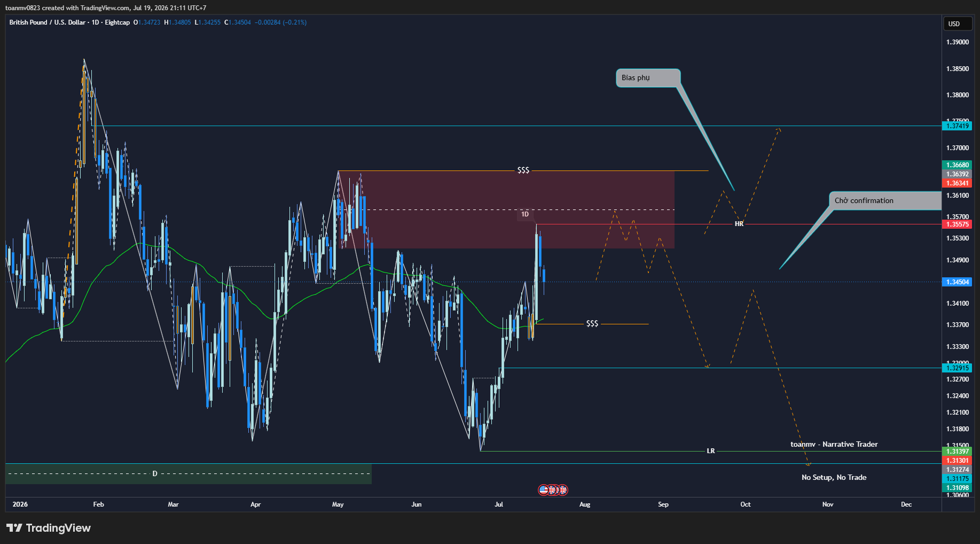Click the British Pound / U.S. Dollar symbol title
This screenshot has width=980, height=544.
(x=47, y=22)
